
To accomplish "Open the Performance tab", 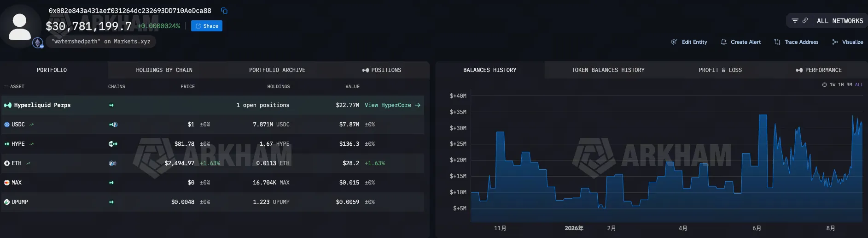I will click(819, 70).
